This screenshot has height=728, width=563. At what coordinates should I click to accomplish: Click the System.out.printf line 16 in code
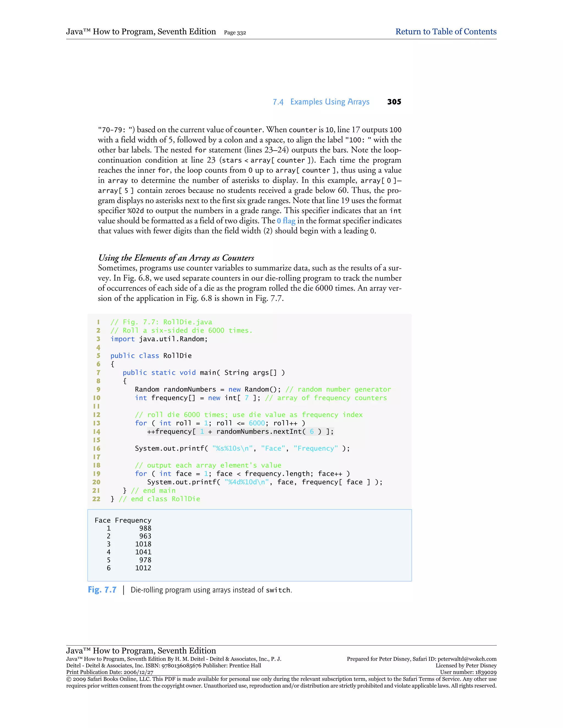pyautogui.click(x=242, y=448)
